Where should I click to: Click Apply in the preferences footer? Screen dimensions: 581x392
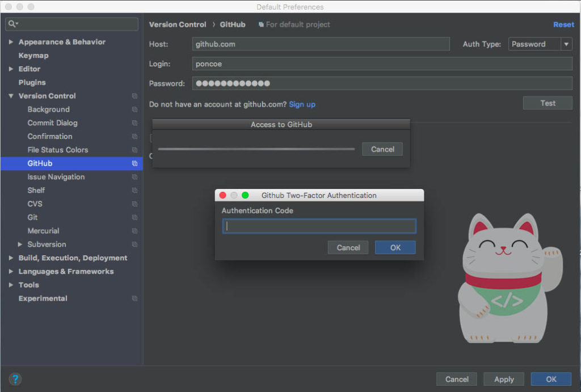coord(504,380)
